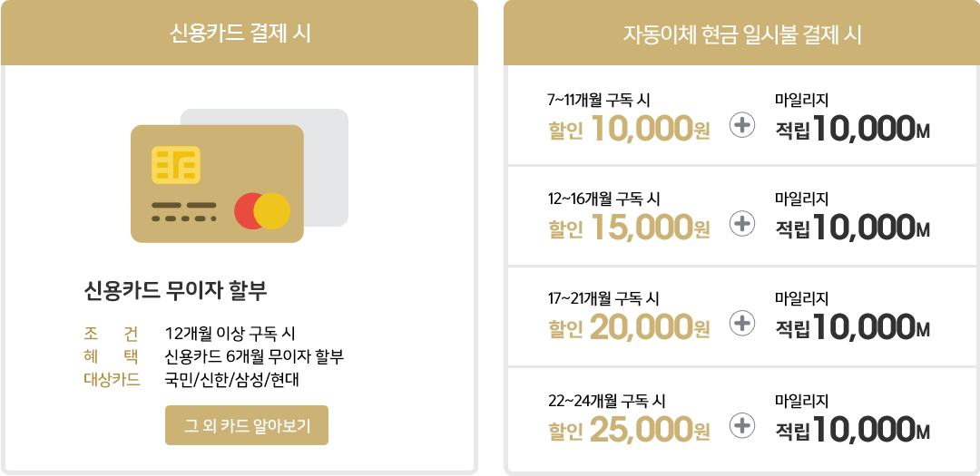Click the gold credit card illustration

(x=217, y=184)
